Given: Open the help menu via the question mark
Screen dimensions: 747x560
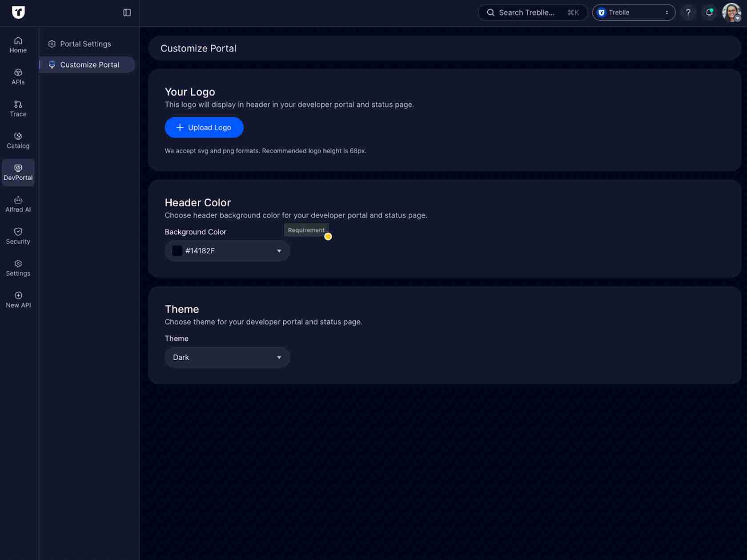Looking at the screenshot, I should (688, 12).
